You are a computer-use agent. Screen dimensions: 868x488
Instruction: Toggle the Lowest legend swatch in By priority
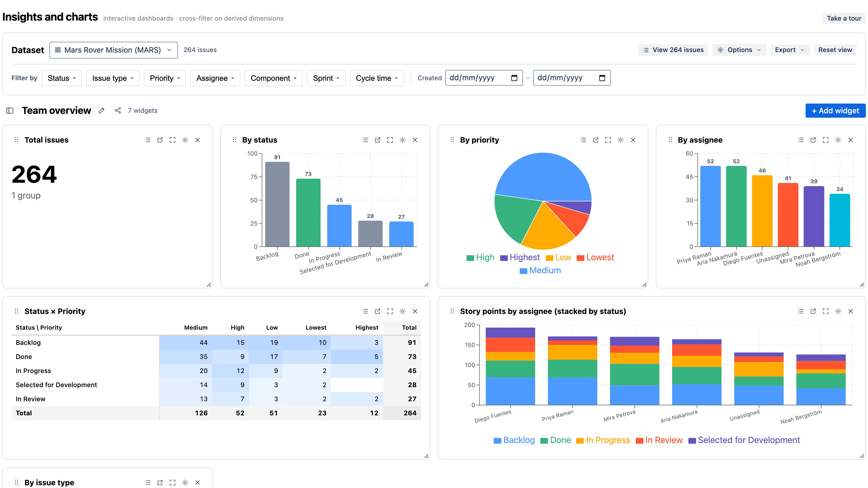tap(580, 258)
